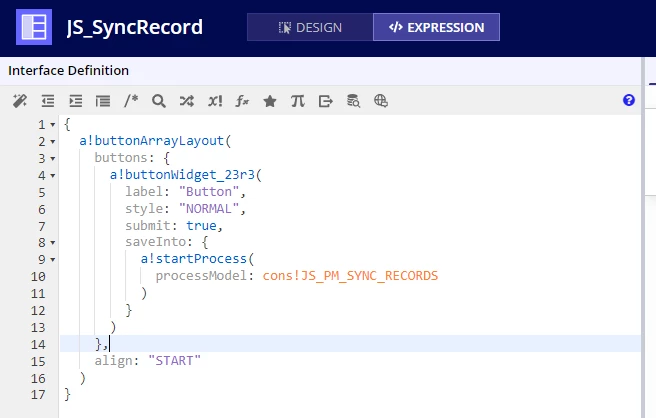
Task: Click the shuffle arrows toolbar icon
Action: [187, 101]
